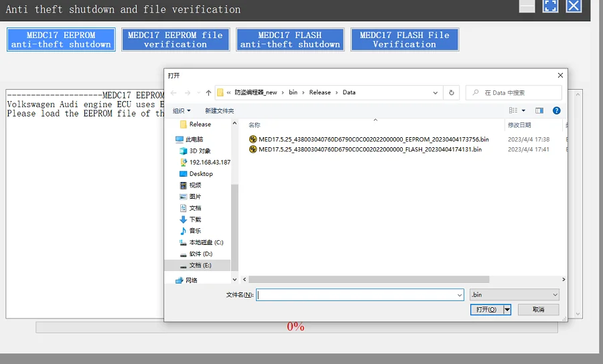
Task: Click log panel scroll down arrow
Action: (578, 314)
